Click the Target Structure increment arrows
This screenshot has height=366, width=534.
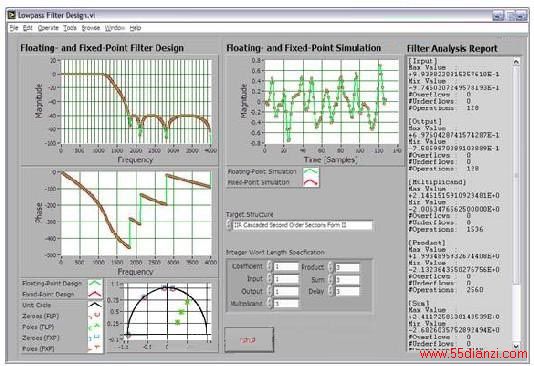pyautogui.click(x=229, y=225)
